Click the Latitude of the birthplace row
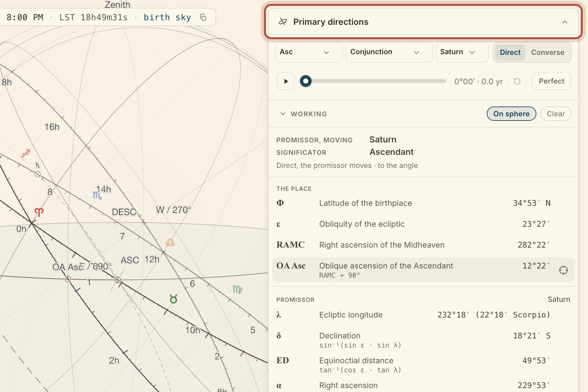 tap(423, 203)
